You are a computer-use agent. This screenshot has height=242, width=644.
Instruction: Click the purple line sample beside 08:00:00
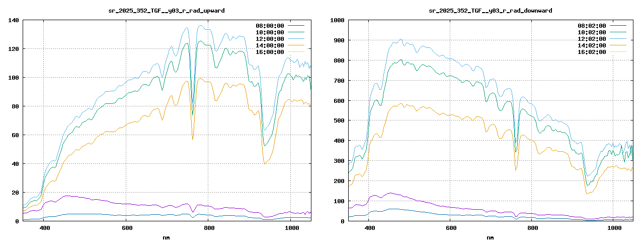click(x=296, y=26)
